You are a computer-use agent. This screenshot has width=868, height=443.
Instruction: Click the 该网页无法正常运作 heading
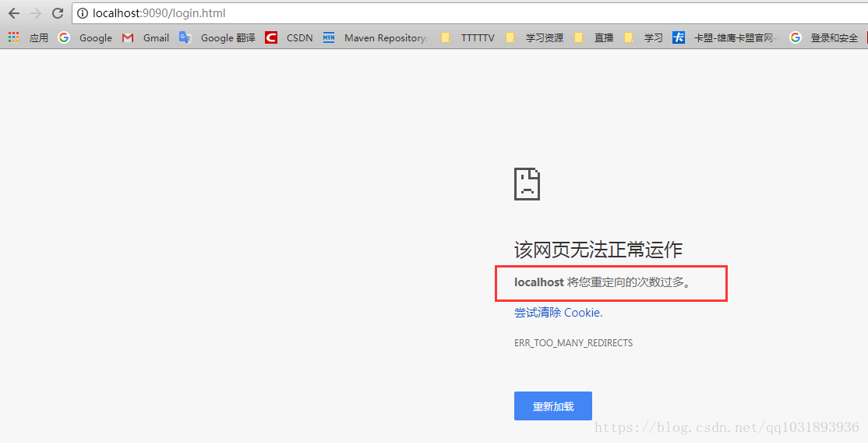pyautogui.click(x=598, y=250)
